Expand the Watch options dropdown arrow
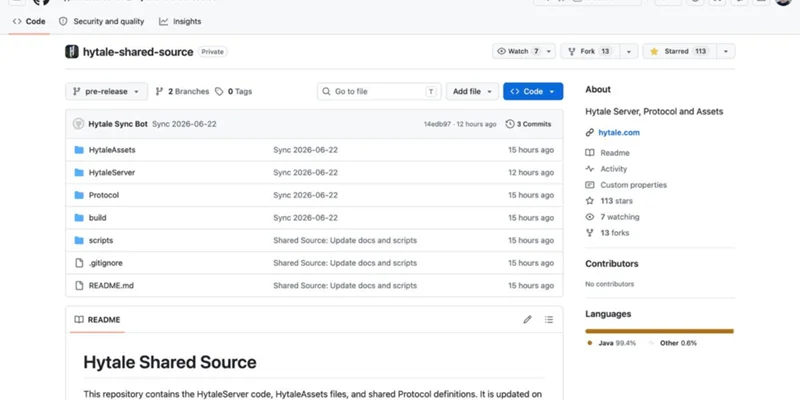Screen dimensions: 800x400 (549, 51)
